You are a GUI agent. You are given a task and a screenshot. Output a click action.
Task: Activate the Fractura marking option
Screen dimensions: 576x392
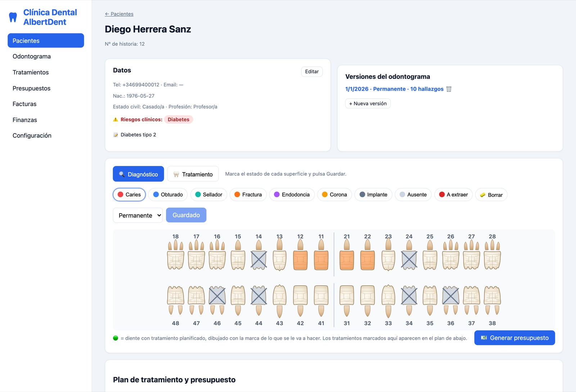(x=248, y=195)
